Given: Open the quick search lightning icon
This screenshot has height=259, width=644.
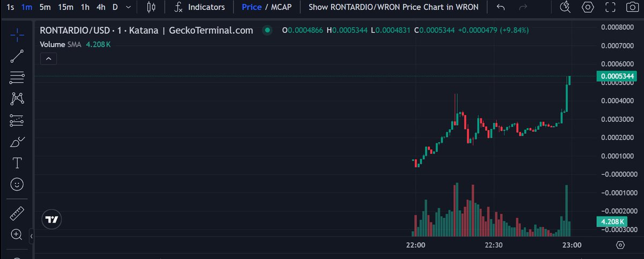Looking at the screenshot, I should (x=566, y=8).
